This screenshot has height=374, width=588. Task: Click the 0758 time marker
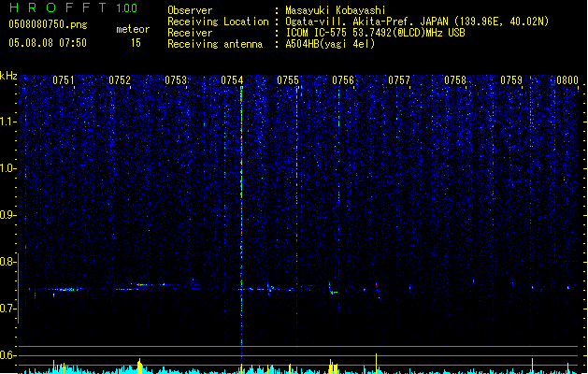[455, 80]
